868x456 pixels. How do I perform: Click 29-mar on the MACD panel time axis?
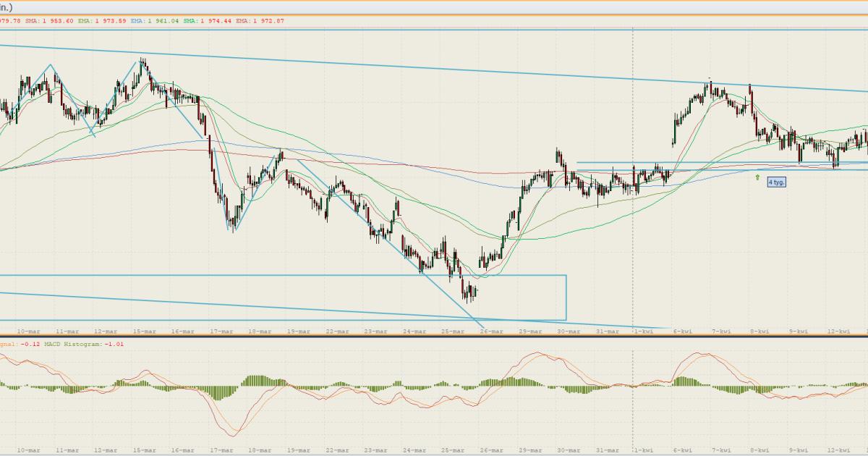pyautogui.click(x=530, y=449)
